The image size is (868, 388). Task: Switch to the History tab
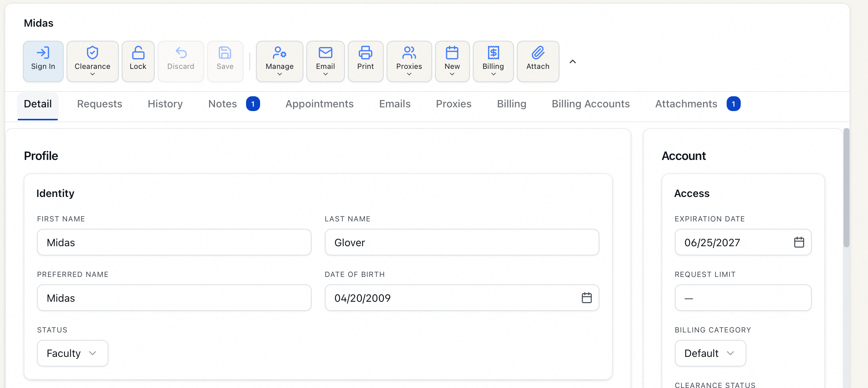[165, 104]
